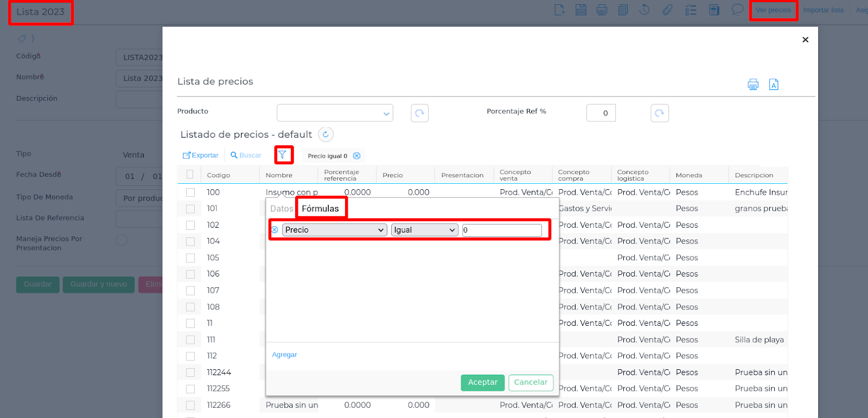Click the funnel filter icon
The height and width of the screenshot is (418, 868).
pos(283,155)
